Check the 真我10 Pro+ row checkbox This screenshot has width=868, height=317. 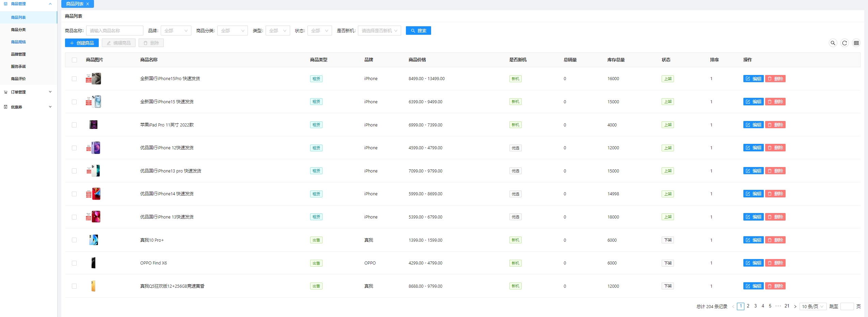coord(74,240)
